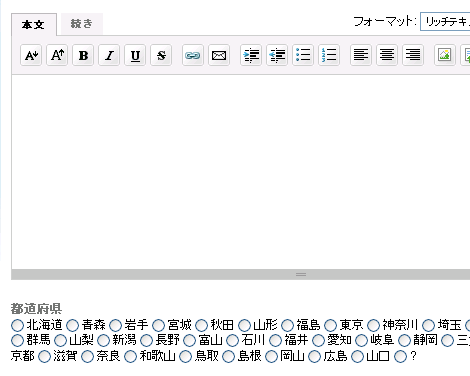Image resolution: width=470 pixels, height=376 pixels.
Task: Select the 岐阜 radio button
Action: [361, 341]
